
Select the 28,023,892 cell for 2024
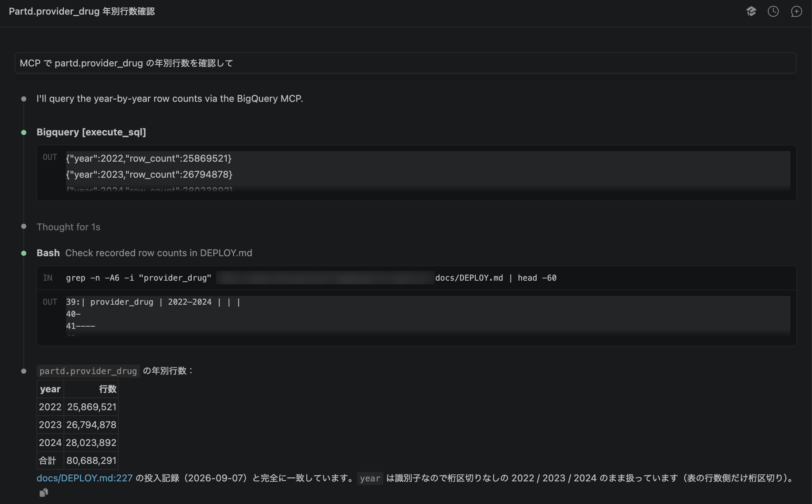[x=91, y=443]
